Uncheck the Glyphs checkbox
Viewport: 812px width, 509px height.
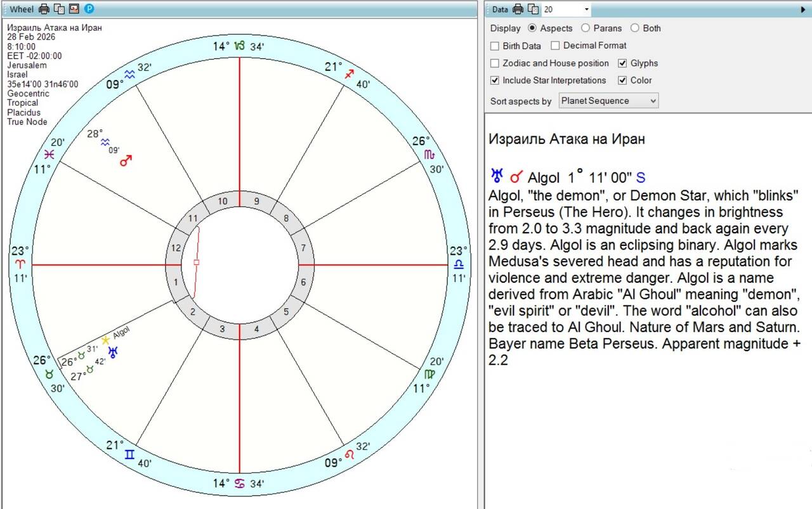coord(622,63)
